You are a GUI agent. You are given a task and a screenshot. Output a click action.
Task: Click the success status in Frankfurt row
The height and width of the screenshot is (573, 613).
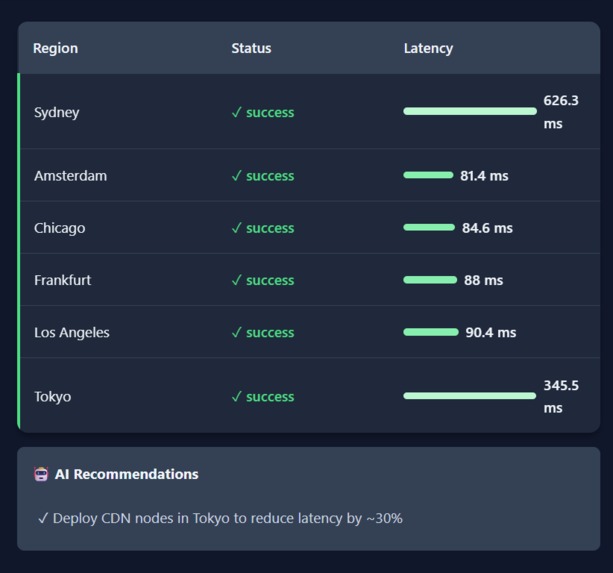(263, 280)
